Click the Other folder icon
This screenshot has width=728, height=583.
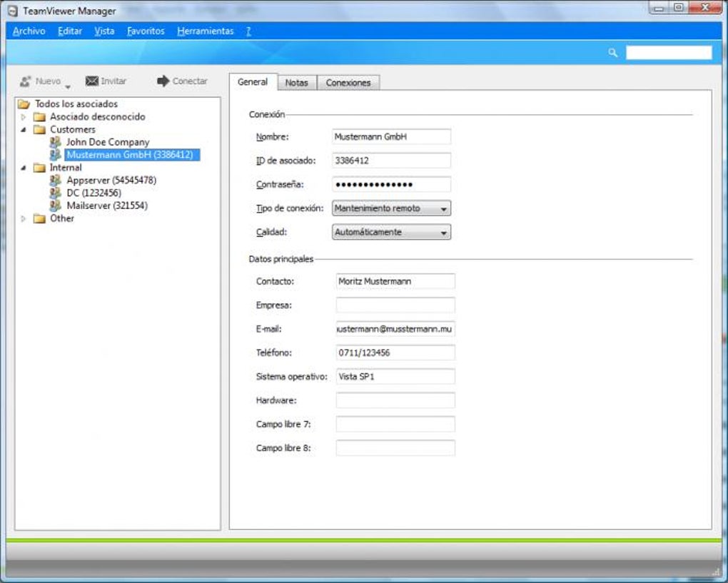(x=39, y=218)
